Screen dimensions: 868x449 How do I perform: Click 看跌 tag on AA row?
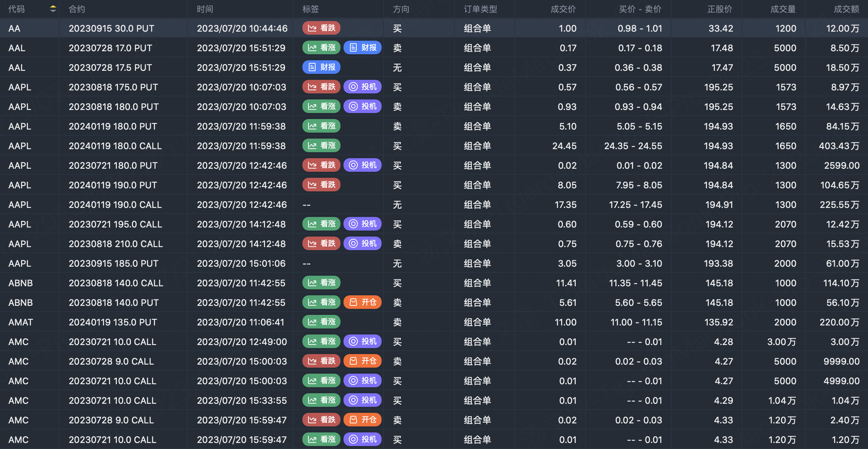tap(321, 28)
